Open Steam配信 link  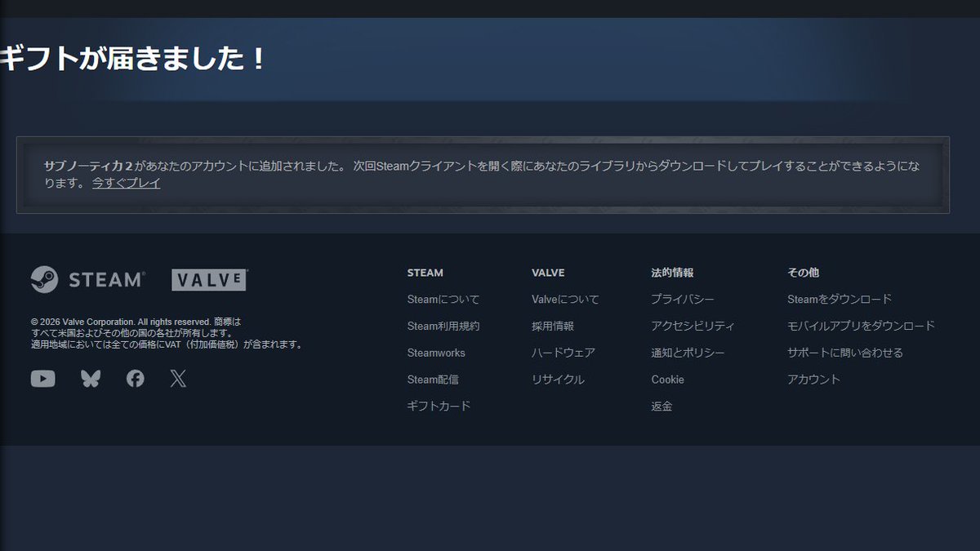point(433,380)
